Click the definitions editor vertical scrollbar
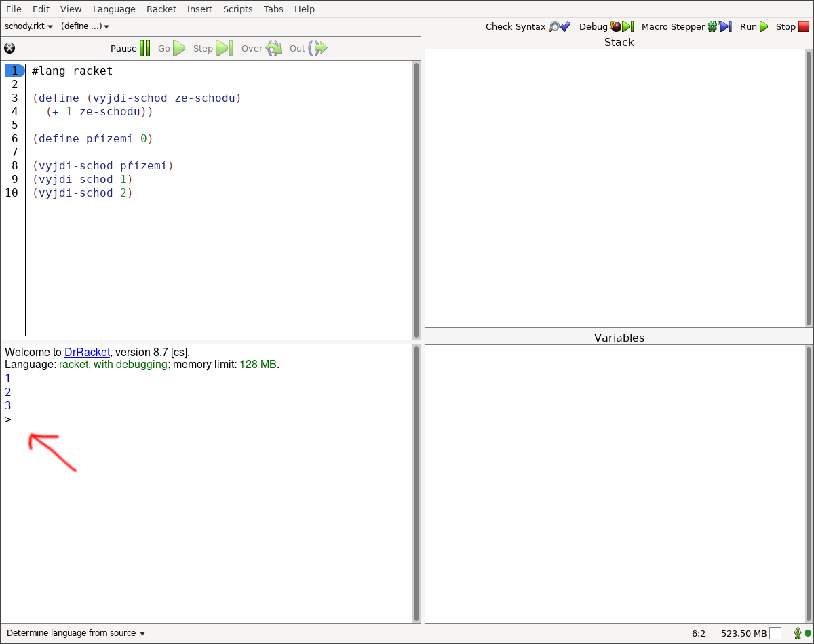 (x=416, y=200)
